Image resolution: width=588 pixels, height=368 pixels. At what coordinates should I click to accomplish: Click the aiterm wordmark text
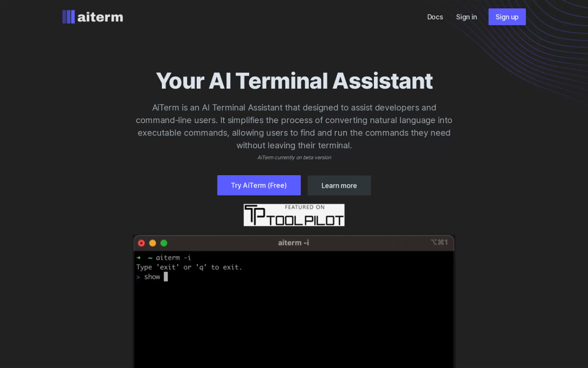tap(100, 17)
